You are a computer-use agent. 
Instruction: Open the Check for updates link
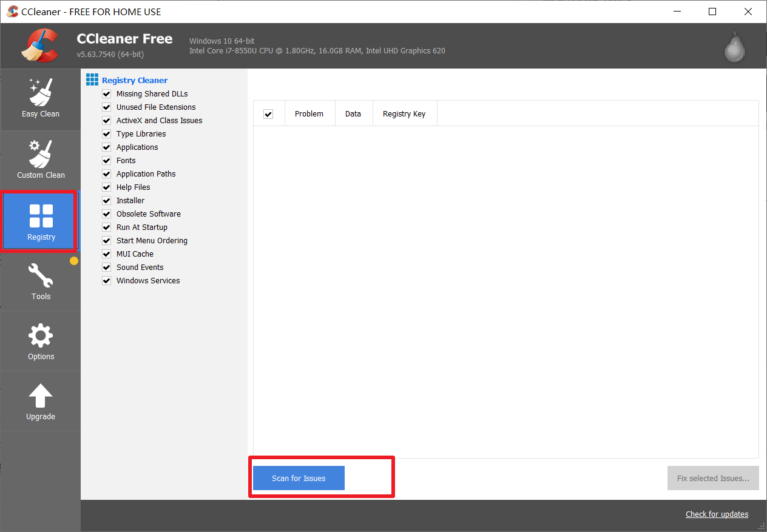[x=717, y=514]
